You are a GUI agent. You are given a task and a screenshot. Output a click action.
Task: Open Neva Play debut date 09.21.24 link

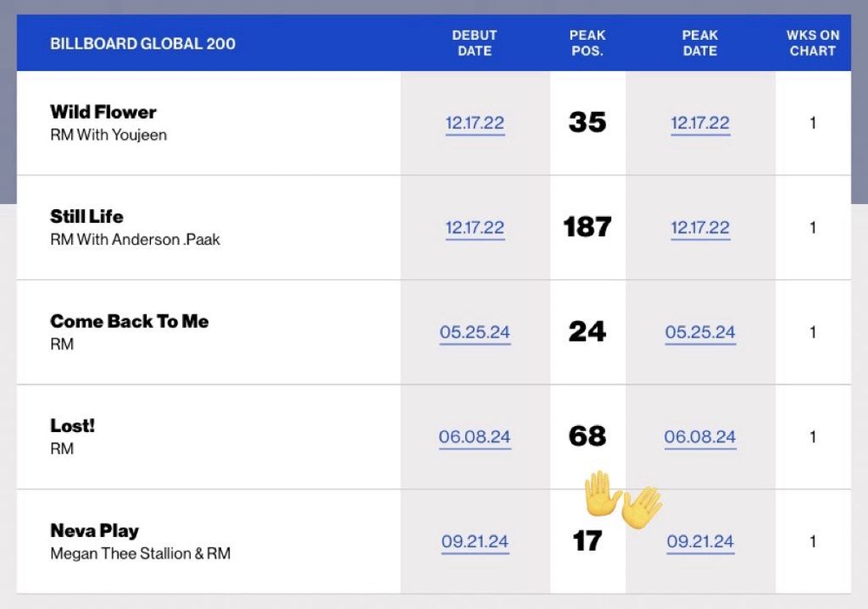(475, 541)
